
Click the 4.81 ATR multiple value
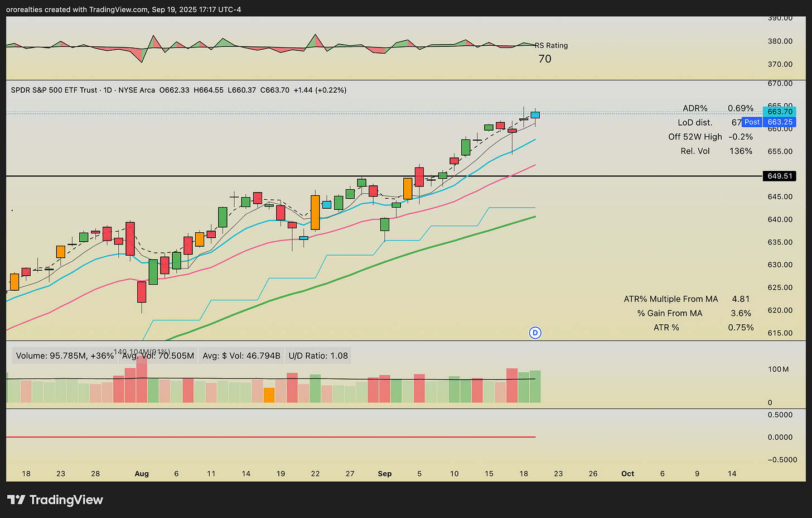(741, 299)
